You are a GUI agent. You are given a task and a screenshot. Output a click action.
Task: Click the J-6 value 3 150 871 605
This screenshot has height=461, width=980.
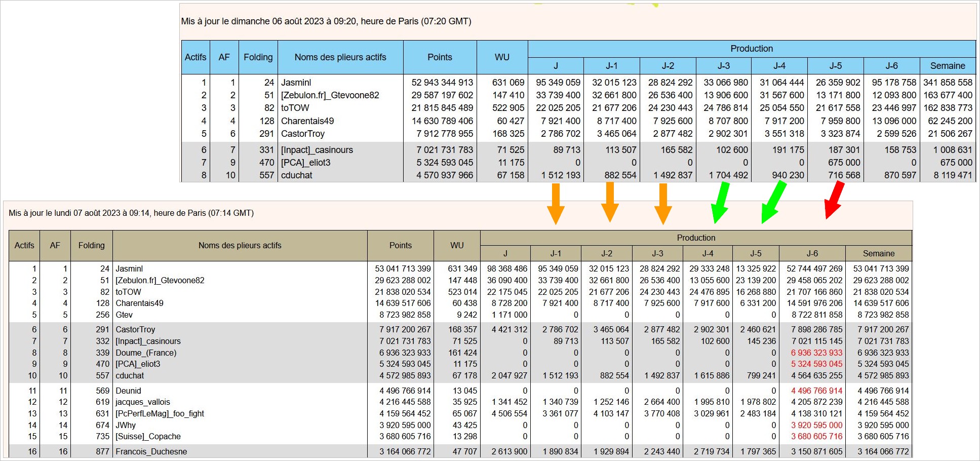coord(816,451)
